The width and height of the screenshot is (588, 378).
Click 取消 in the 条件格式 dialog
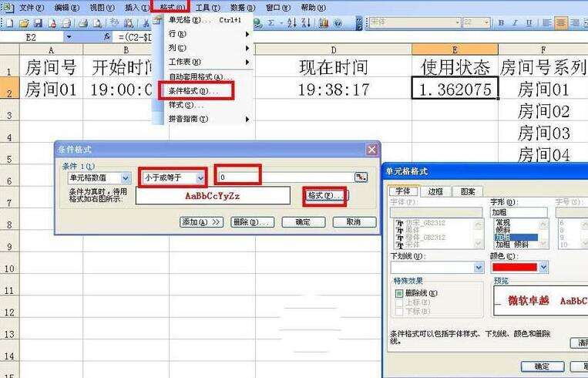[x=354, y=222]
